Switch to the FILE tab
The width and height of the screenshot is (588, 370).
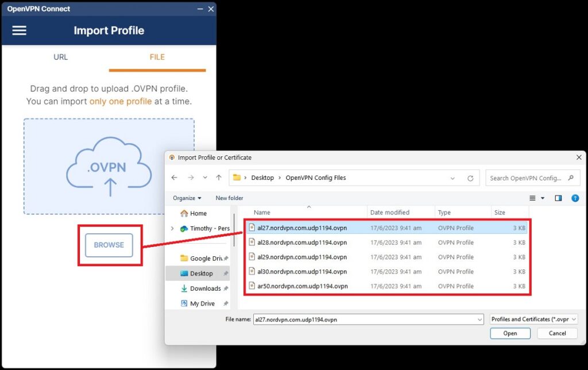coord(157,57)
